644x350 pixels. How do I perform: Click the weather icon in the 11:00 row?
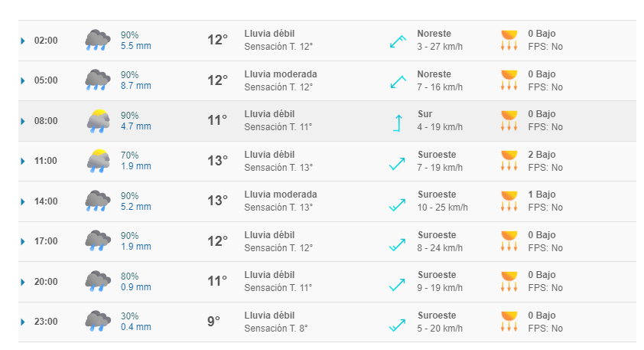97,161
